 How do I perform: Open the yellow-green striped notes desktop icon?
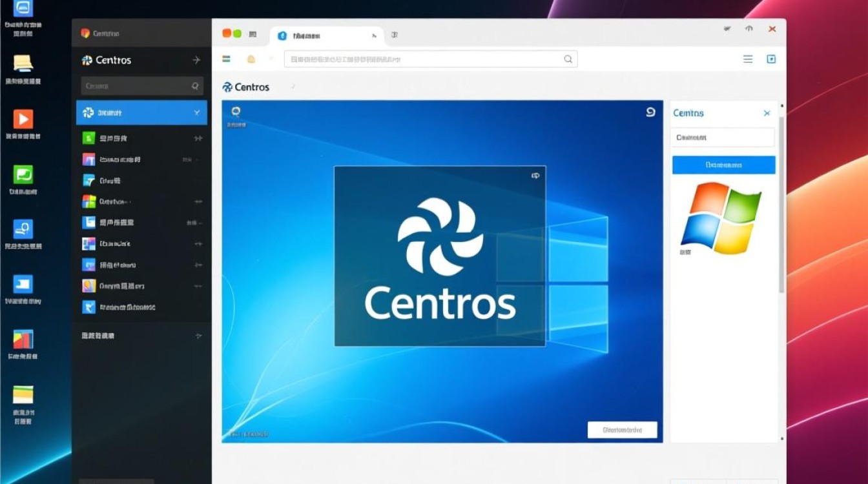pos(23,394)
